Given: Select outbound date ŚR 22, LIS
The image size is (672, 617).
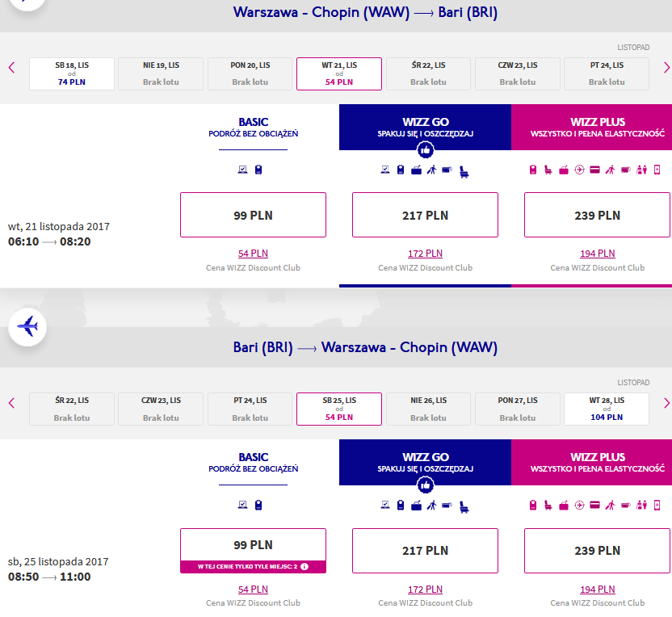Looking at the screenshot, I should (428, 73).
